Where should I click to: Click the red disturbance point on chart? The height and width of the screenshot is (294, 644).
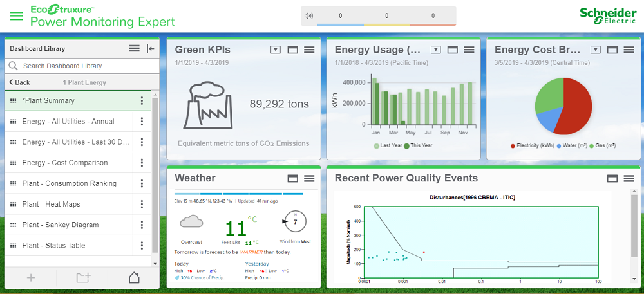click(424, 252)
